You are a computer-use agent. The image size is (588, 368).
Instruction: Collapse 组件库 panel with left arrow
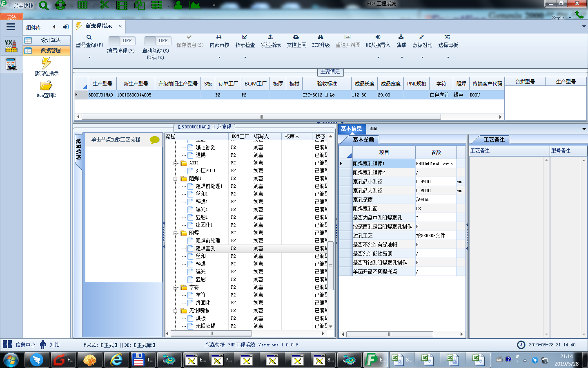coord(54,27)
